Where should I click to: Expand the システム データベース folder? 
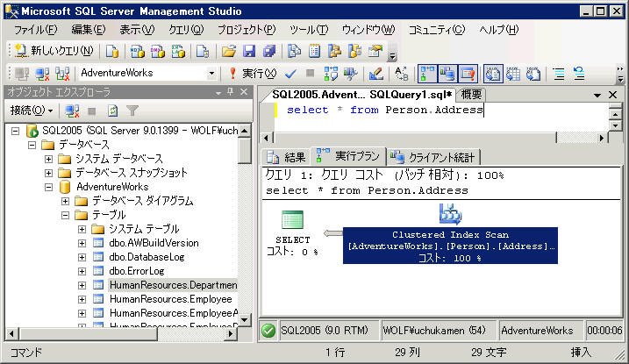[x=48, y=159]
